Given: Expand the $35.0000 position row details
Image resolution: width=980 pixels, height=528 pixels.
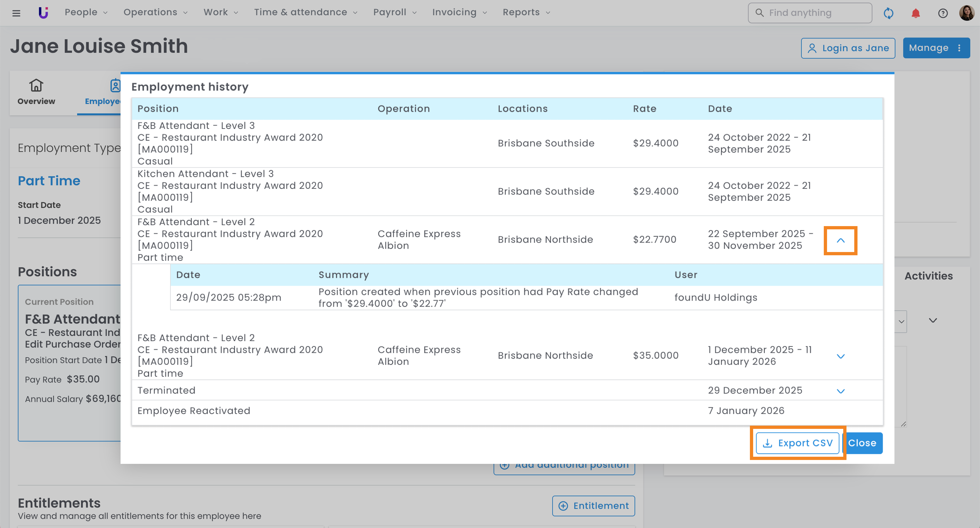Looking at the screenshot, I should (840, 356).
